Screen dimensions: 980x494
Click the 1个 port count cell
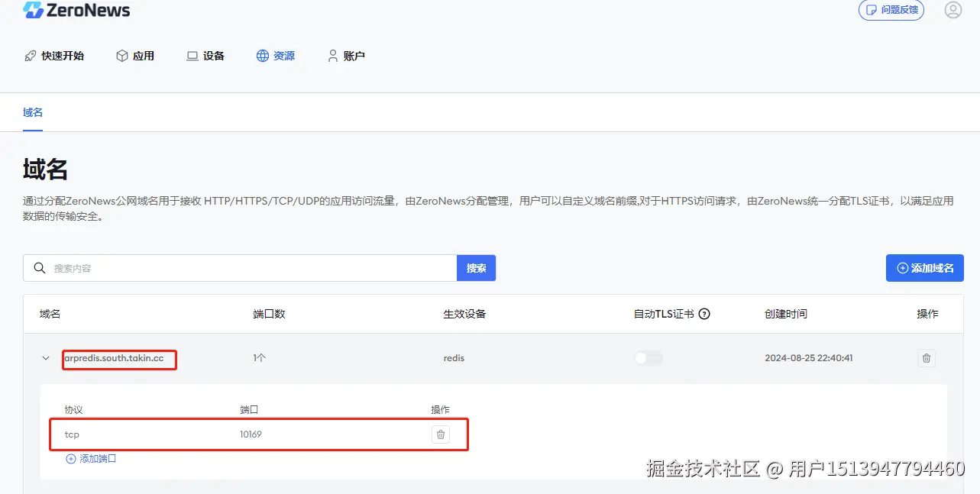pyautogui.click(x=260, y=358)
